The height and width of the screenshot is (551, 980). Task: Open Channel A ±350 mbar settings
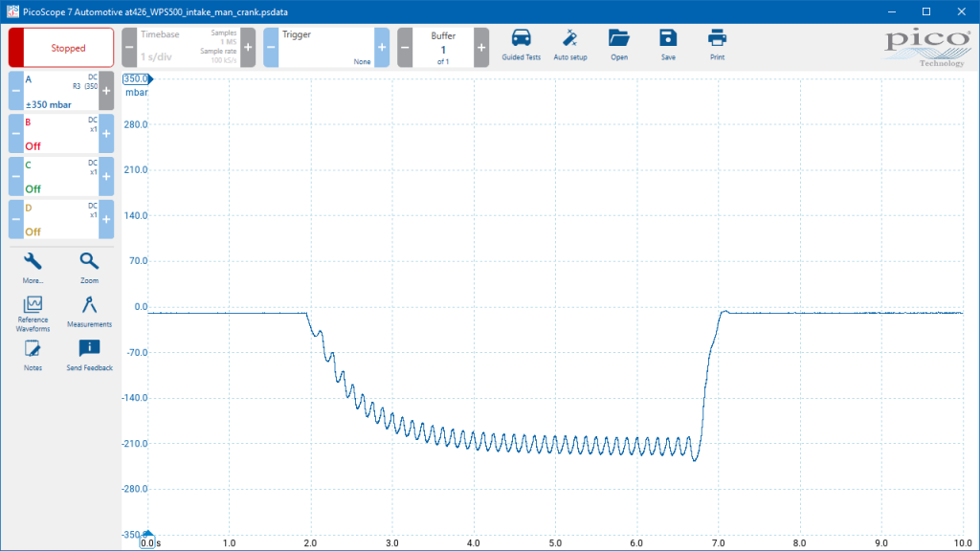(61, 91)
